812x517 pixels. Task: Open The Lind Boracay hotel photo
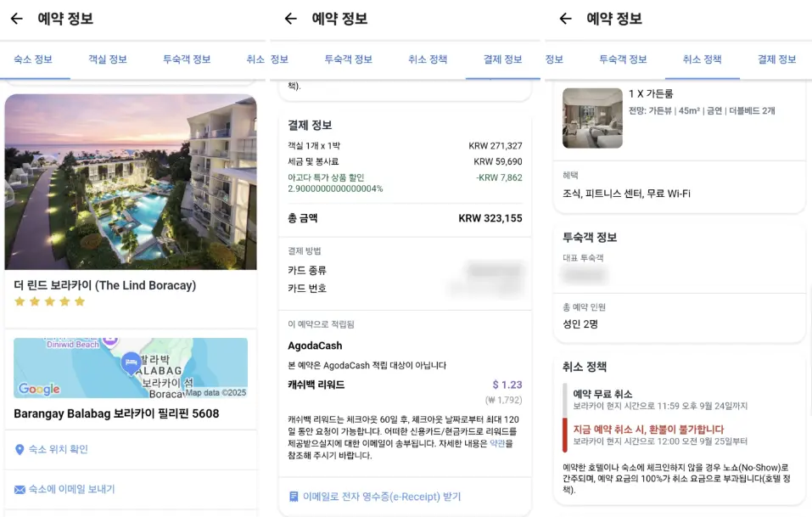click(x=131, y=182)
